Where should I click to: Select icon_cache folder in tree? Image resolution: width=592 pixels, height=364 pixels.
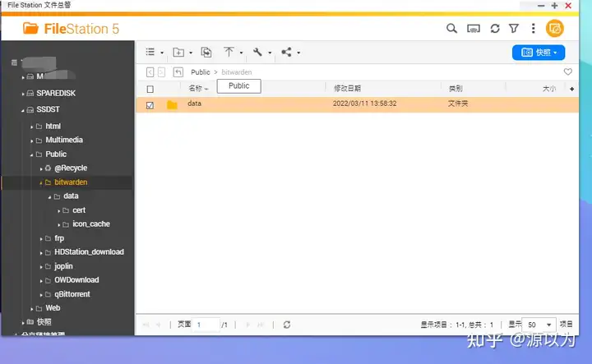[x=91, y=224]
